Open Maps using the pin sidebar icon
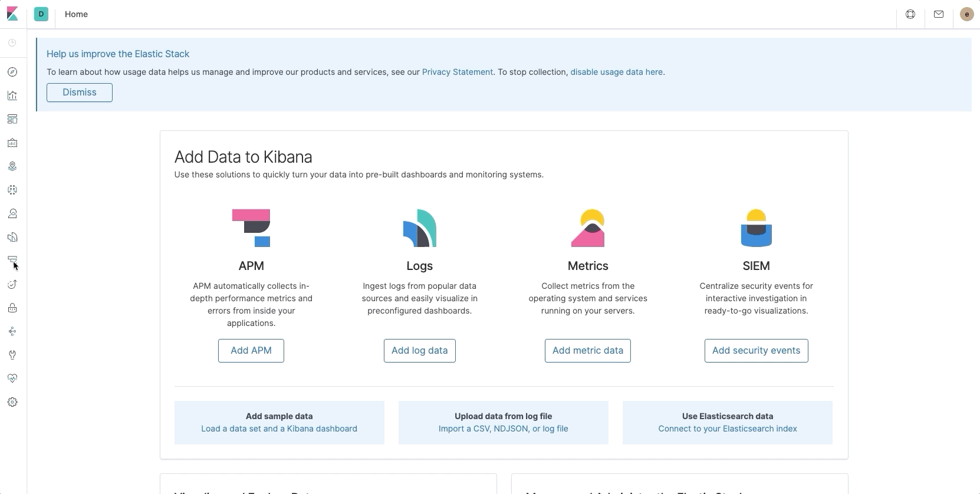 coord(12,166)
